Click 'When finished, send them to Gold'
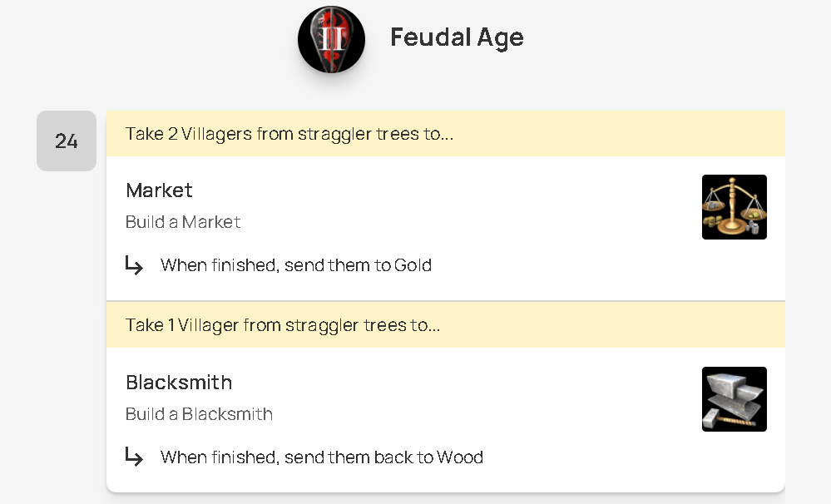The width and height of the screenshot is (831, 504). [x=295, y=266]
